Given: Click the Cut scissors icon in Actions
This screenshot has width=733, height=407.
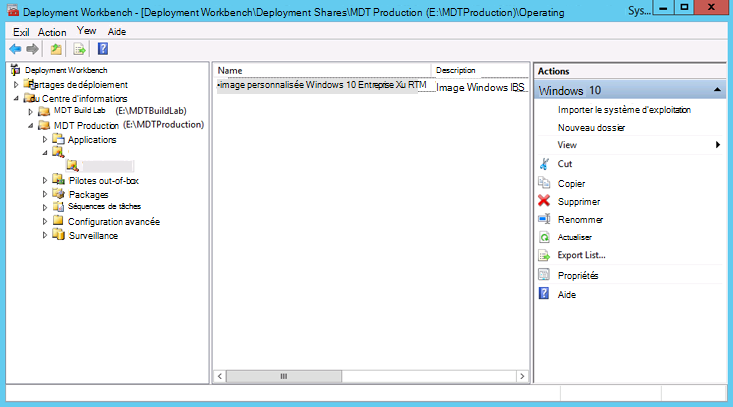Looking at the screenshot, I should pyautogui.click(x=544, y=164).
